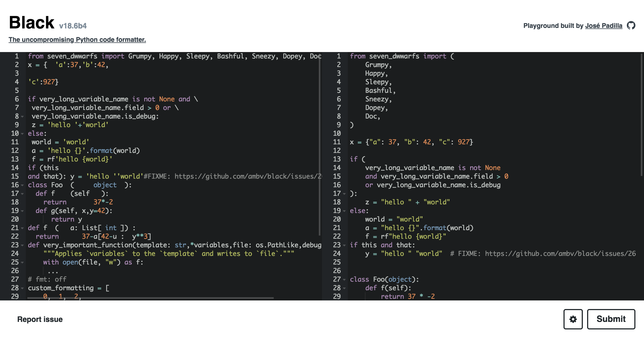Click the left editor vertical scrollbar
The width and height of the screenshot is (644, 338).
320,145
